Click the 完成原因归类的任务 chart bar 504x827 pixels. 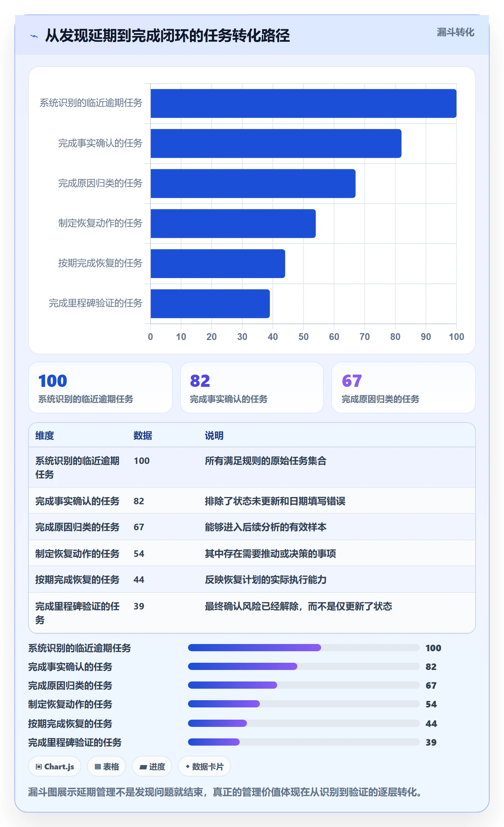click(253, 183)
